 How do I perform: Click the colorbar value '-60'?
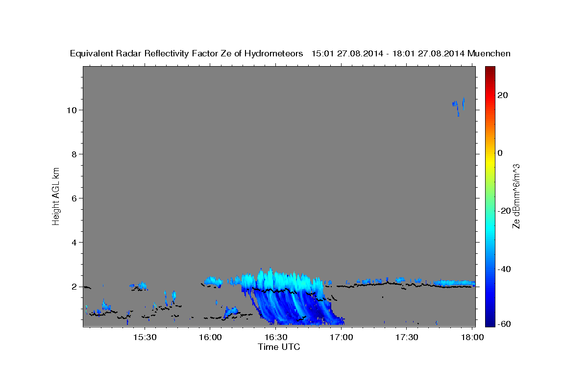tap(504, 324)
